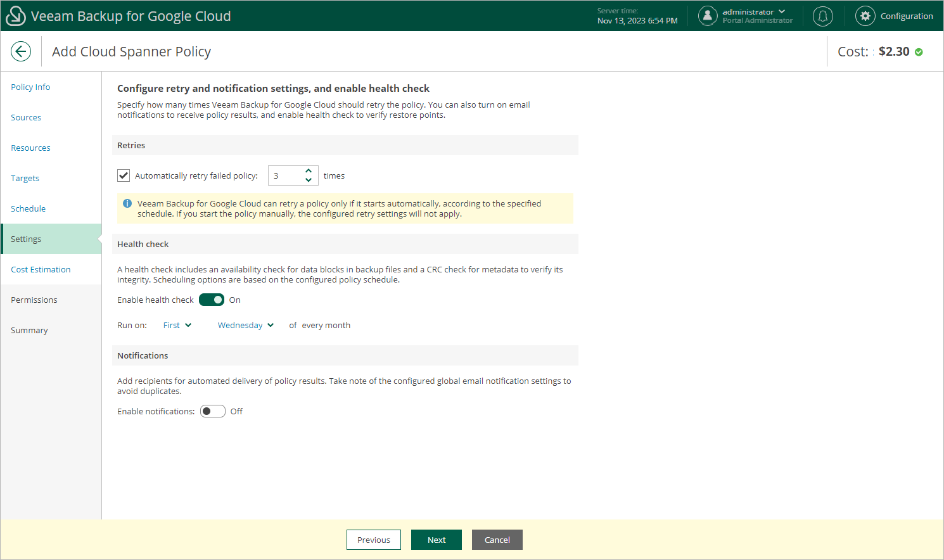Click the Health check section header
This screenshot has height=560, width=944.
pos(345,244)
